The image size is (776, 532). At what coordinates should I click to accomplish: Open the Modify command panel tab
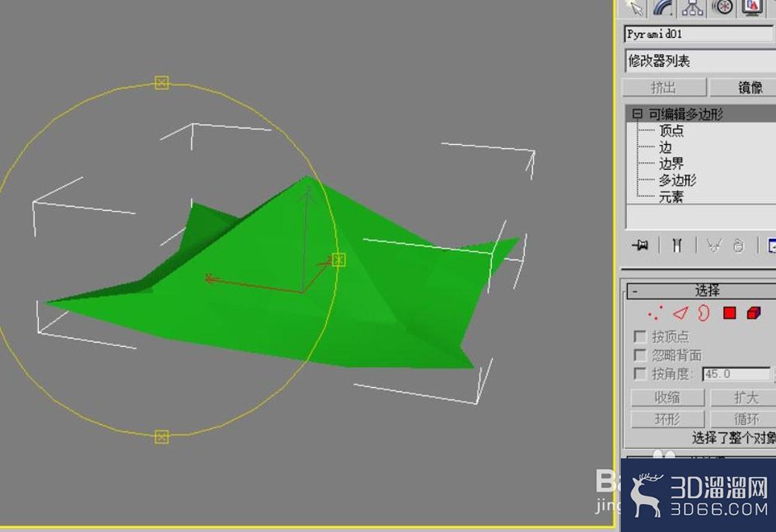tap(663, 8)
